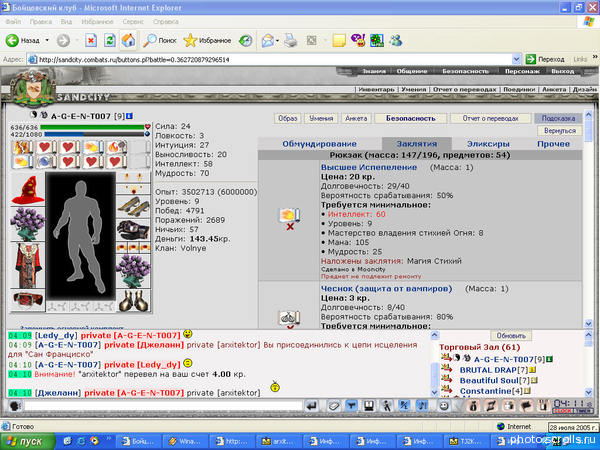600x450 pixels.
Task: Clear chat with the eraser icon
Action: 334,406
